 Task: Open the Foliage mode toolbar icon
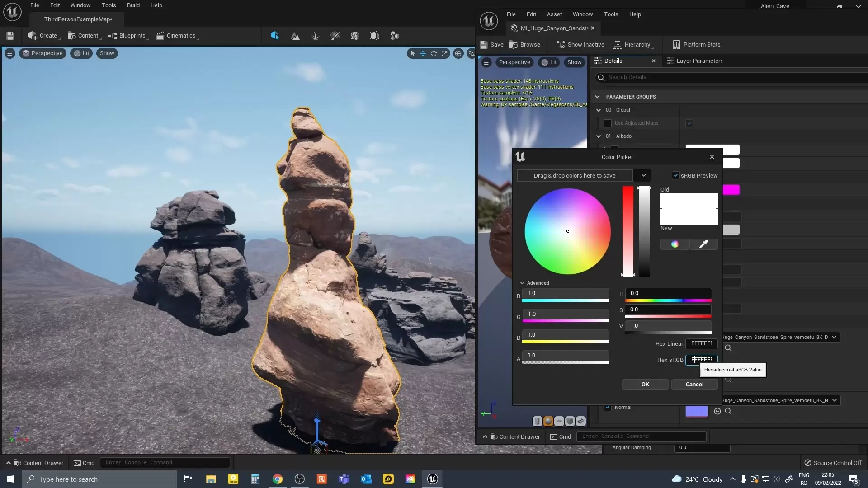coord(316,36)
